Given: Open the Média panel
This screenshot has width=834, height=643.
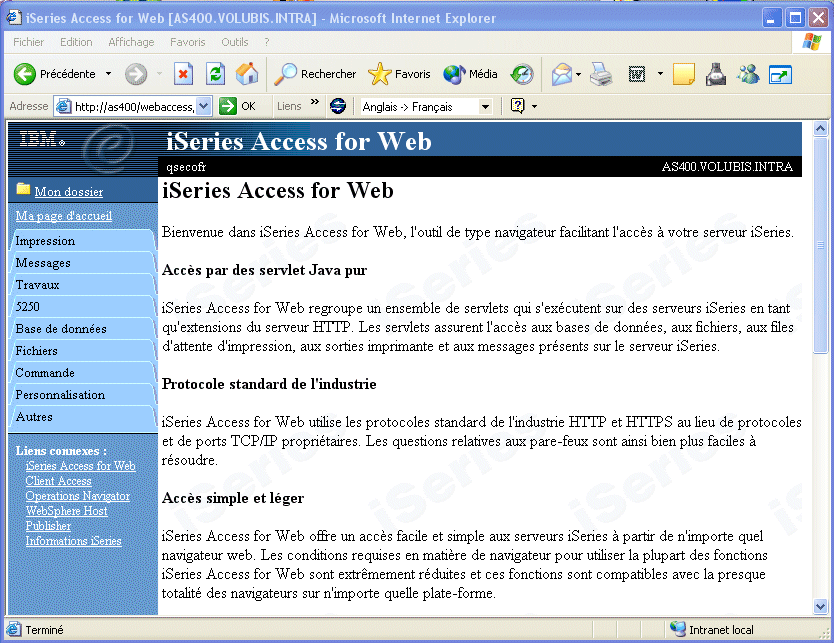Looking at the screenshot, I should pos(470,74).
